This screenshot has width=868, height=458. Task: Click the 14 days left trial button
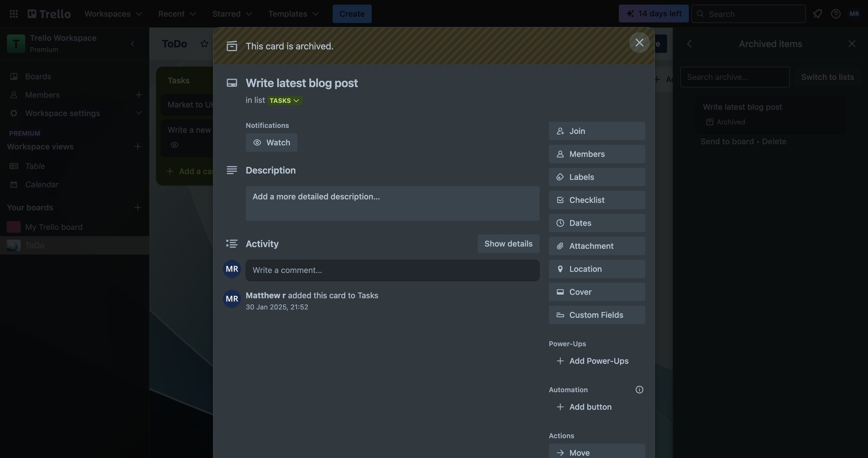tap(653, 14)
